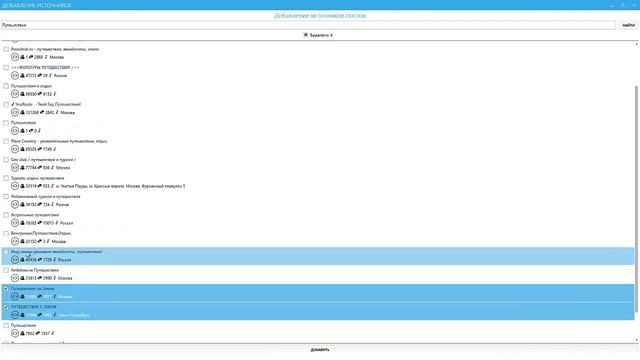Click the vertical scrollbar of the results list
The width and height of the screenshot is (640, 360).
tap(636, 198)
